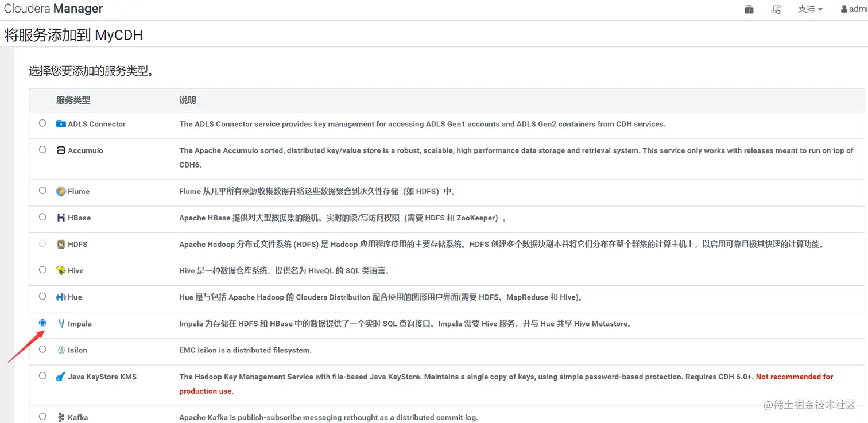Select the Hive radio button
The height and width of the screenshot is (423, 868).
point(42,269)
